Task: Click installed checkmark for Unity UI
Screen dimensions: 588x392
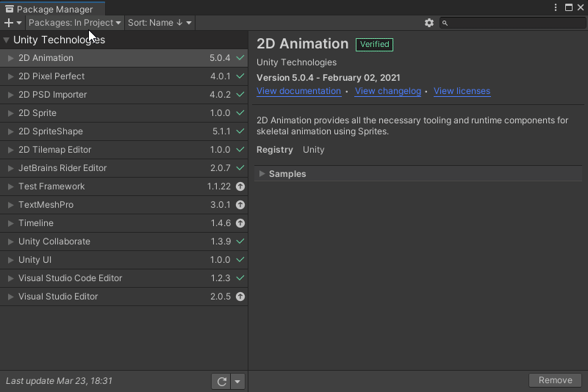Action: pyautogui.click(x=240, y=259)
